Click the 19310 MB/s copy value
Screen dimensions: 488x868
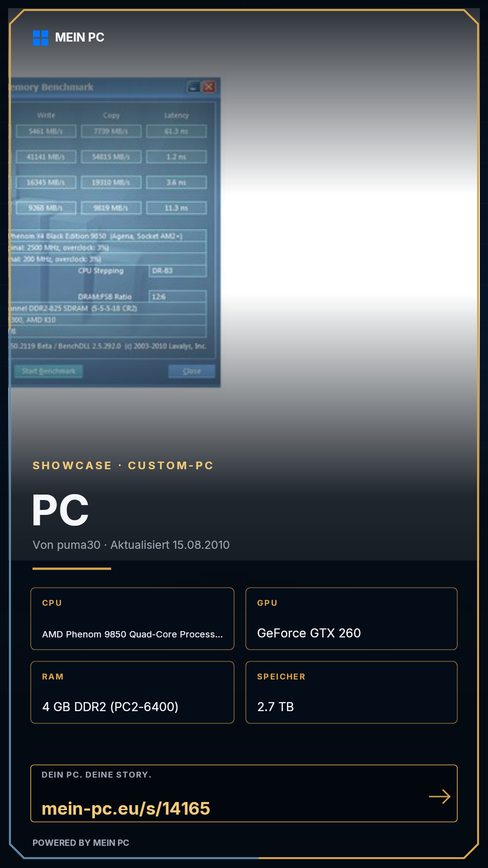tap(111, 183)
